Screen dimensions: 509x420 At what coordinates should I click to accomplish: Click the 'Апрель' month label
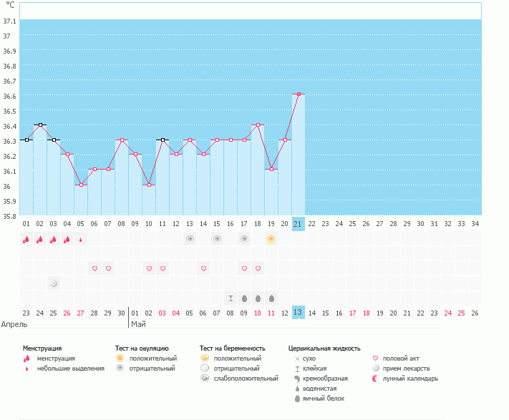coord(14,324)
